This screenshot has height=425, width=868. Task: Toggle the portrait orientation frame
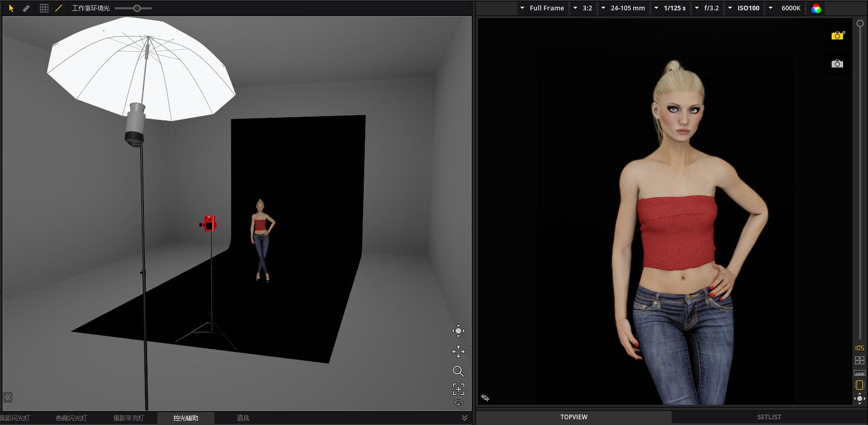coord(860,385)
